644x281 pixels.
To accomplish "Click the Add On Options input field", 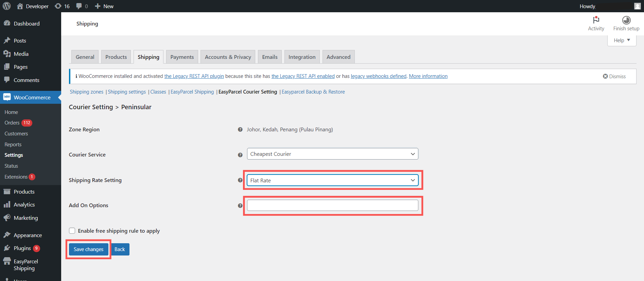I will [x=332, y=205].
